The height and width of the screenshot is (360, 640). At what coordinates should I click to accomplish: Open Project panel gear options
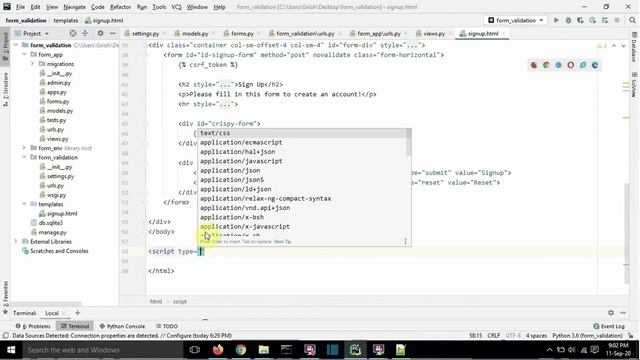click(100, 33)
